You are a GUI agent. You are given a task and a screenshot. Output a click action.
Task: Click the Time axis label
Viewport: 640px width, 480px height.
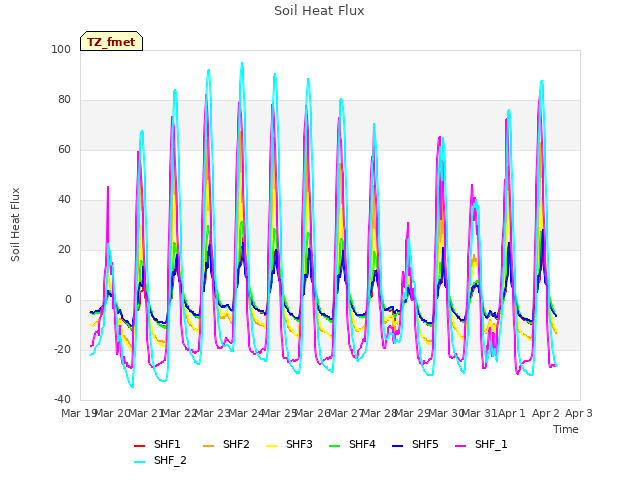[566, 429]
